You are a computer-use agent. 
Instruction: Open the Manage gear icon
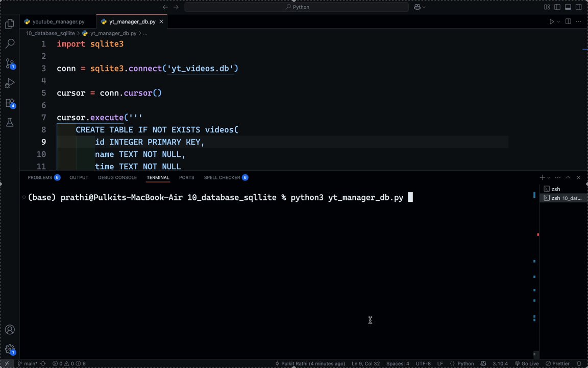10,349
